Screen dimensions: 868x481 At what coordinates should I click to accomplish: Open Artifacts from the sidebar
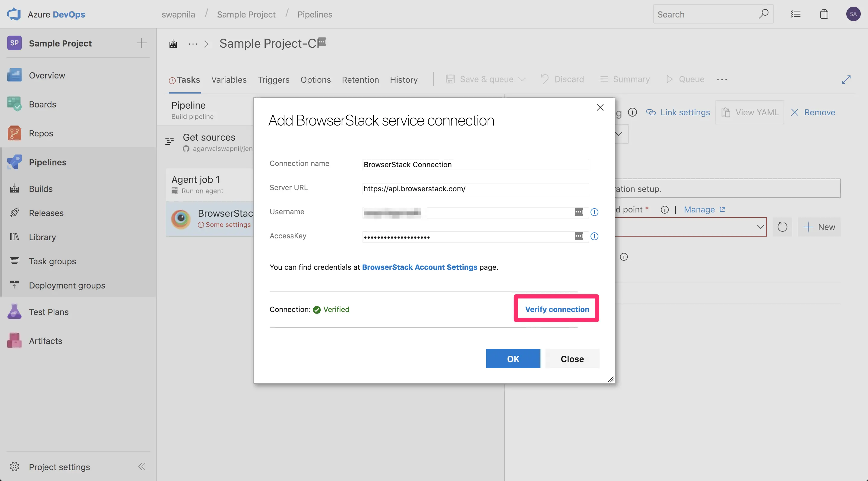[46, 341]
